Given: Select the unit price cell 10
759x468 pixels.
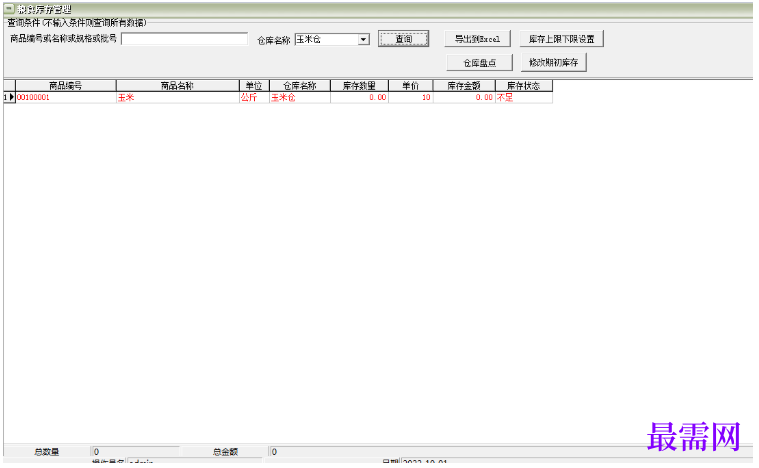Looking at the screenshot, I should click(410, 97).
